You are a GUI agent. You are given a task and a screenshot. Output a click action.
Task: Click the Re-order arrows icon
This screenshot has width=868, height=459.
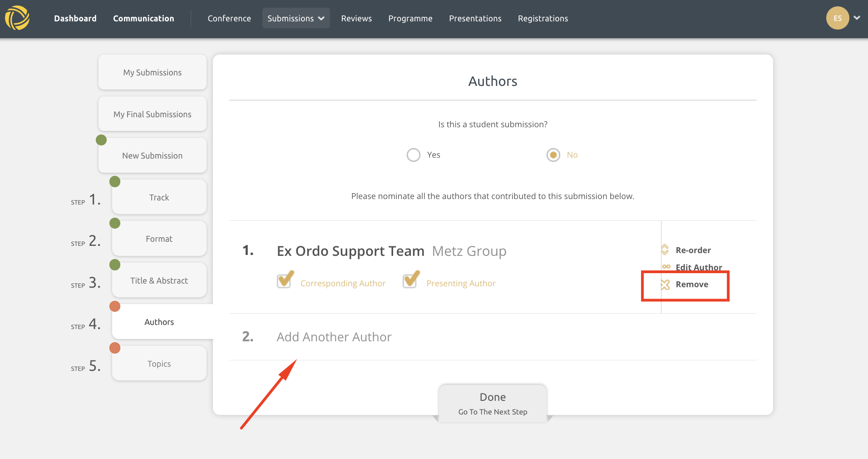pyautogui.click(x=665, y=249)
